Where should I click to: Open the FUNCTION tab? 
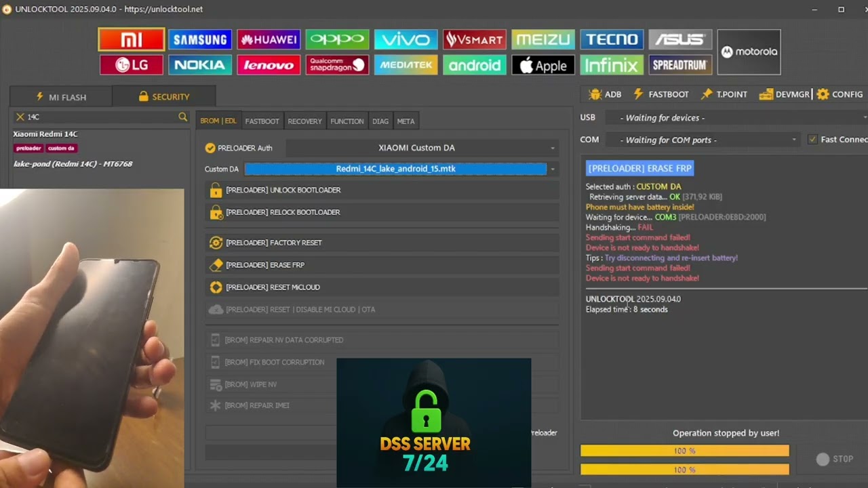pos(347,121)
